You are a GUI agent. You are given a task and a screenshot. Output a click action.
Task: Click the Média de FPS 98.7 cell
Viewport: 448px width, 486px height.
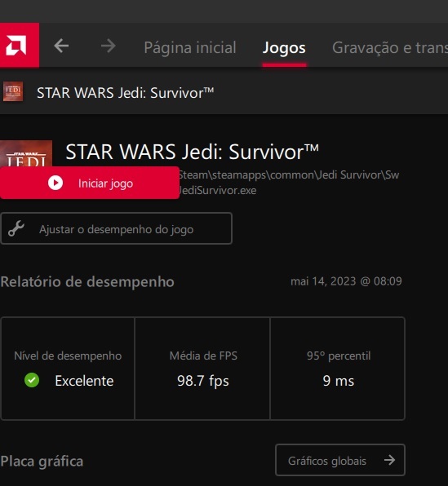(202, 369)
